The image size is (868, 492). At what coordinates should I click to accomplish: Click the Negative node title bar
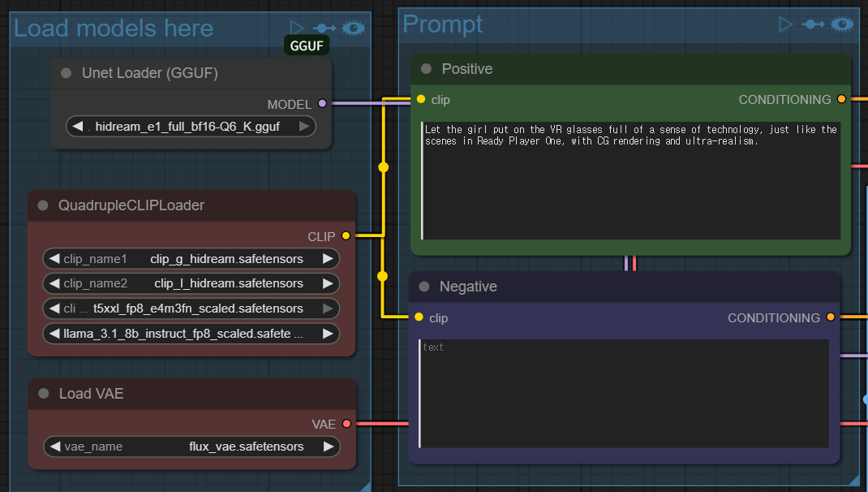[x=625, y=287]
